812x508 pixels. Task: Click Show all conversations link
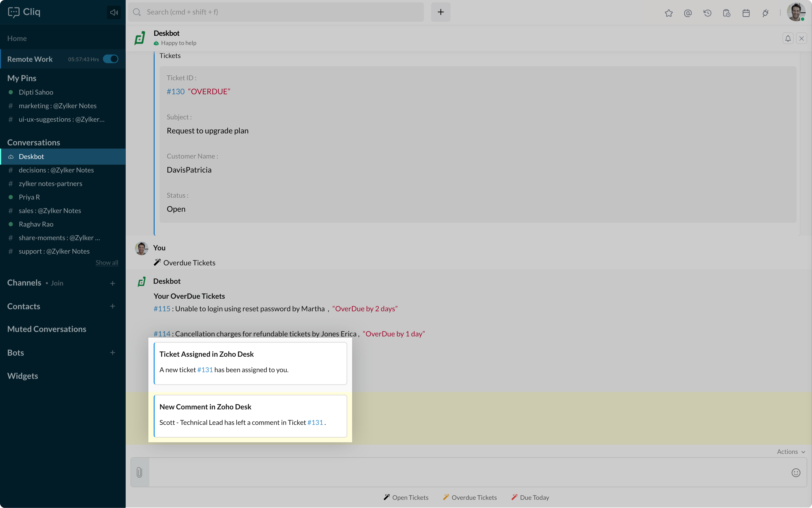[107, 262]
